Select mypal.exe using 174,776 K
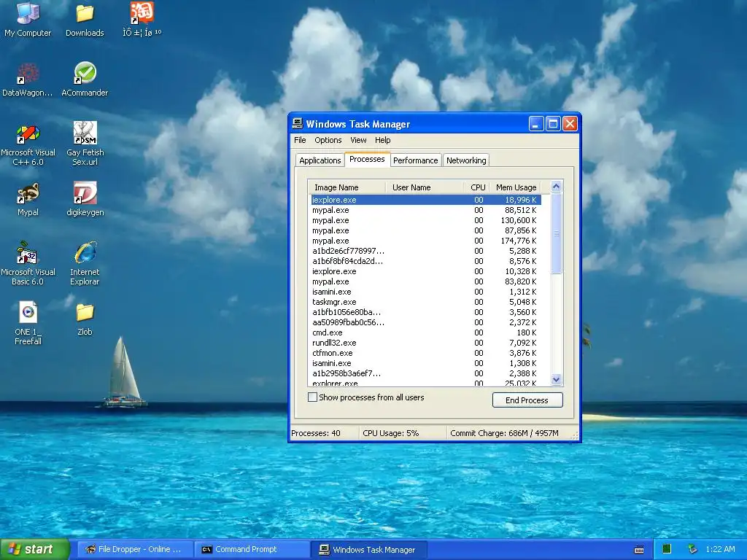747x560 pixels. point(426,241)
